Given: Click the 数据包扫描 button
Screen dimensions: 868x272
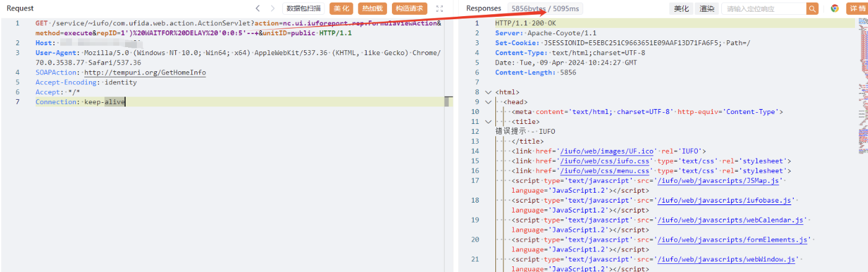Looking at the screenshot, I should pyautogui.click(x=304, y=9).
